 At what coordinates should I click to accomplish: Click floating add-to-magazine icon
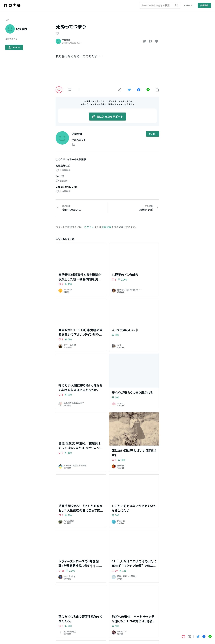[x=190, y=637]
